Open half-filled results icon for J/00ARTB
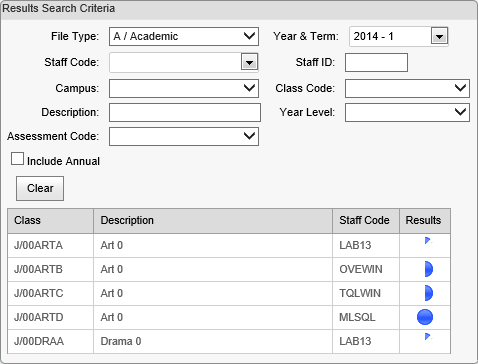This screenshot has height=364, width=478. pos(429,269)
